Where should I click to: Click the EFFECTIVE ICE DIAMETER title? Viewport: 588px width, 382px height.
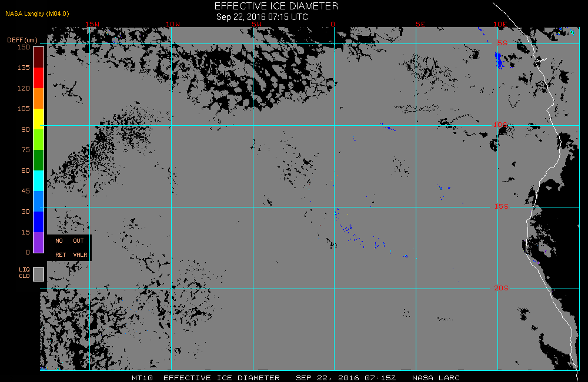pyautogui.click(x=276, y=6)
